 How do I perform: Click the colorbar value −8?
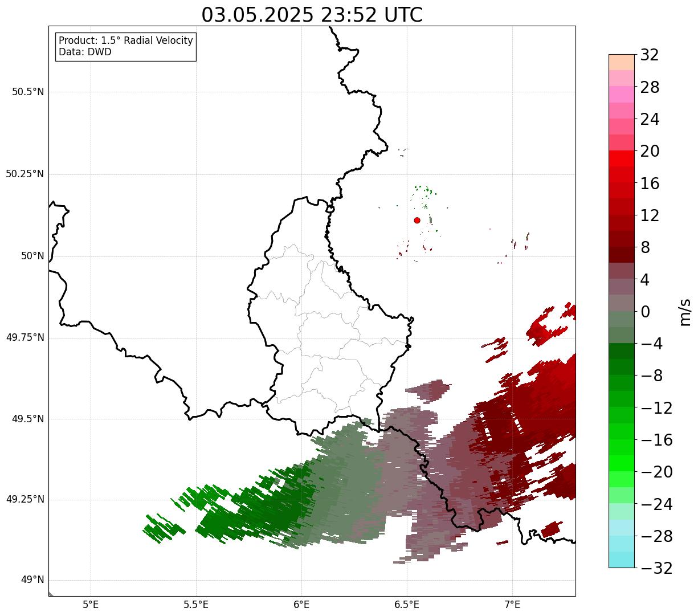[x=652, y=376]
